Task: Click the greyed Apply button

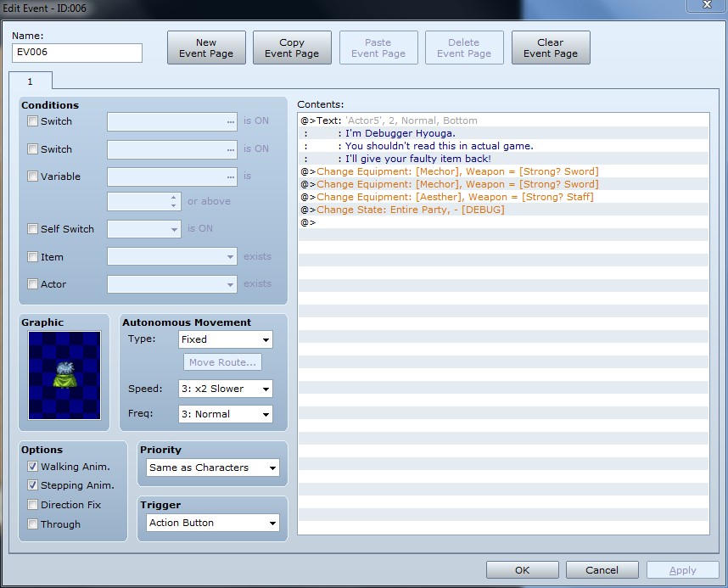Action: [682, 570]
